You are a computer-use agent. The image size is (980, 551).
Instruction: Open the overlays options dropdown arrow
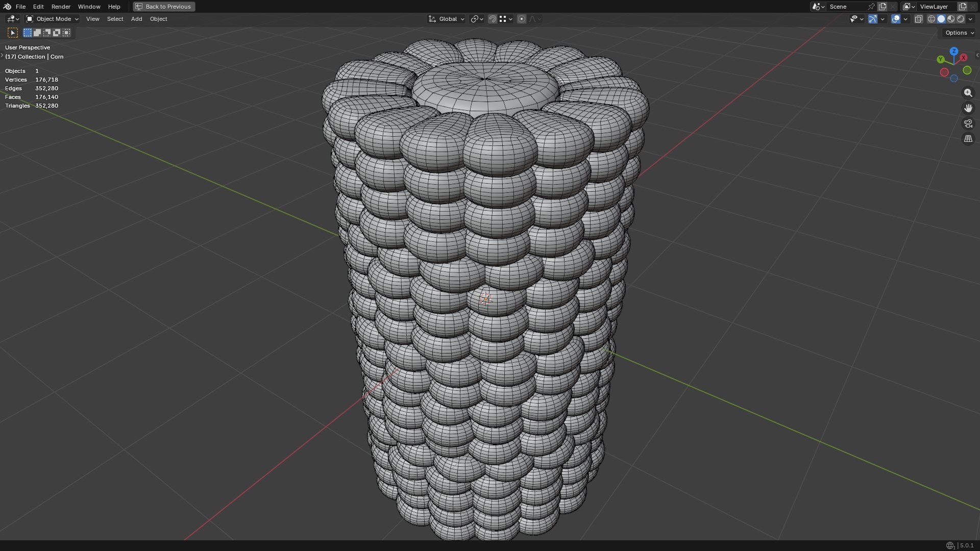tap(905, 19)
